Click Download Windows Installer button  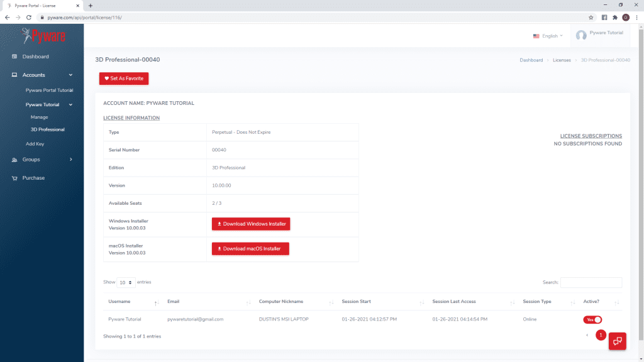pos(250,224)
